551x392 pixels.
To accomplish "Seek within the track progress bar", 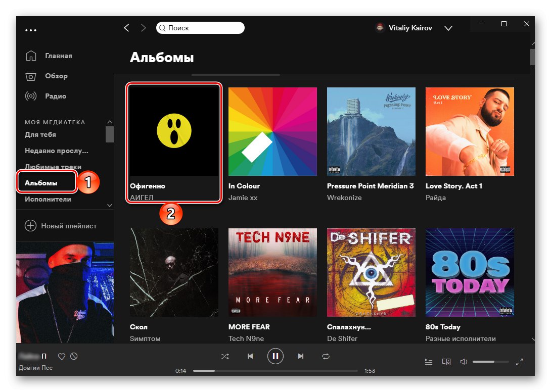I will point(275,371).
